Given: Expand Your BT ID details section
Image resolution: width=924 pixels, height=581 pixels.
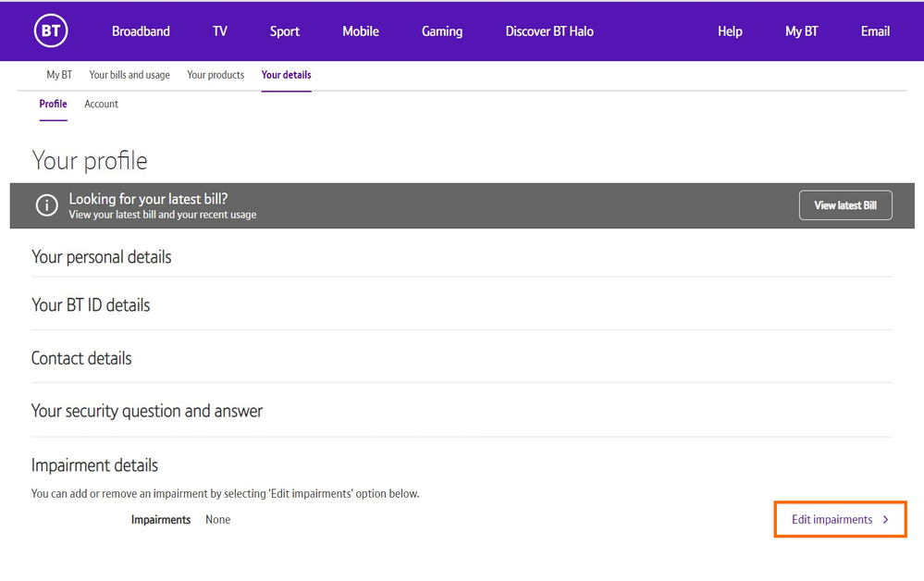Looking at the screenshot, I should (x=91, y=305).
